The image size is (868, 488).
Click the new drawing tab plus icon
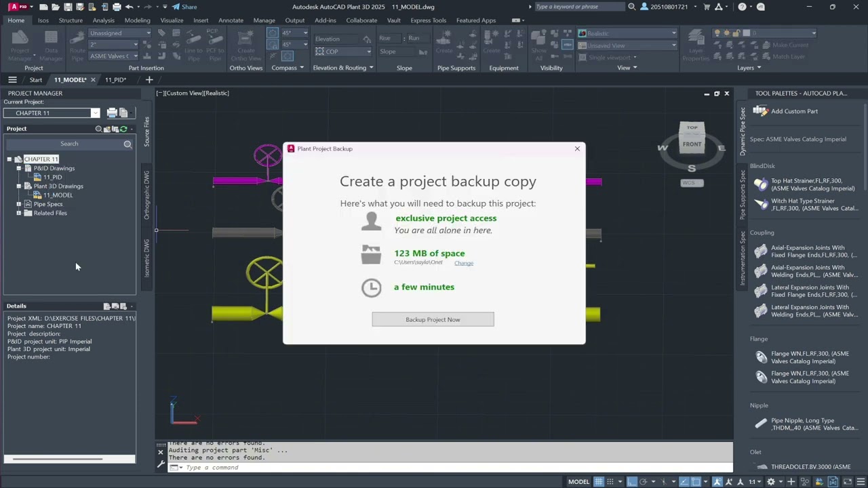pyautogui.click(x=149, y=80)
